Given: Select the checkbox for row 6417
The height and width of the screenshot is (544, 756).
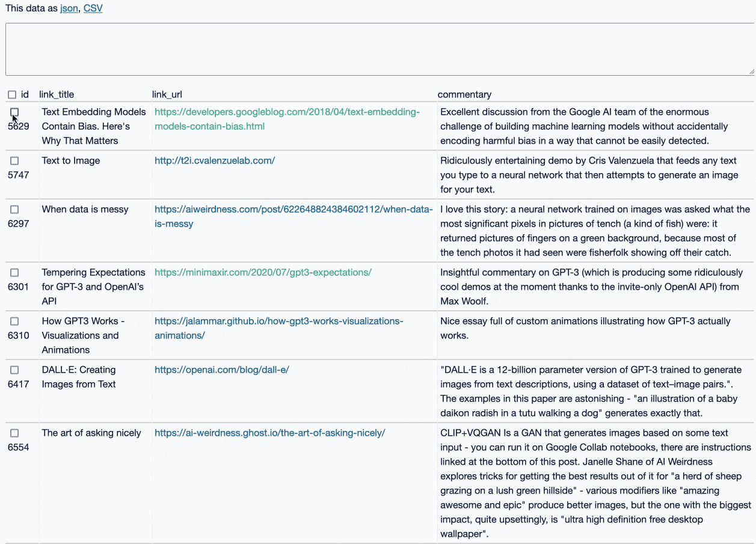Looking at the screenshot, I should click(14, 370).
